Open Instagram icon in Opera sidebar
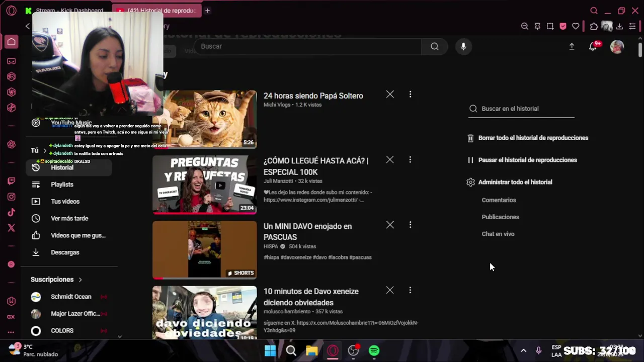644x362 pixels. click(11, 197)
